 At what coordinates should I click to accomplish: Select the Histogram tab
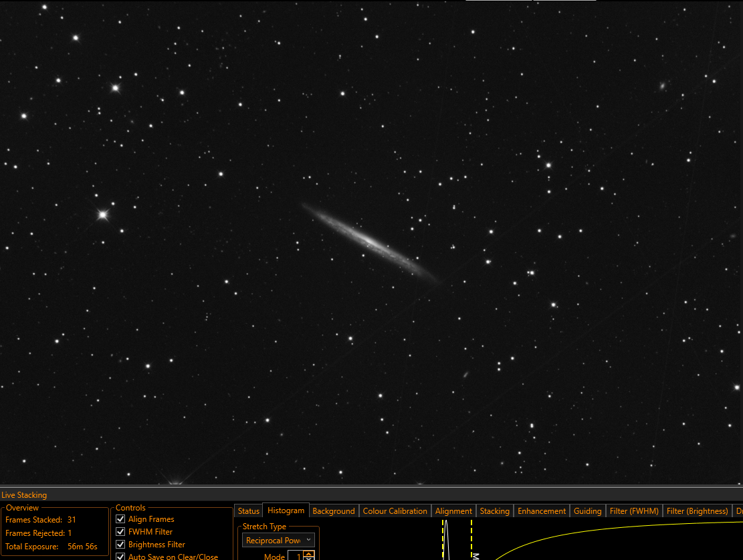pyautogui.click(x=286, y=510)
